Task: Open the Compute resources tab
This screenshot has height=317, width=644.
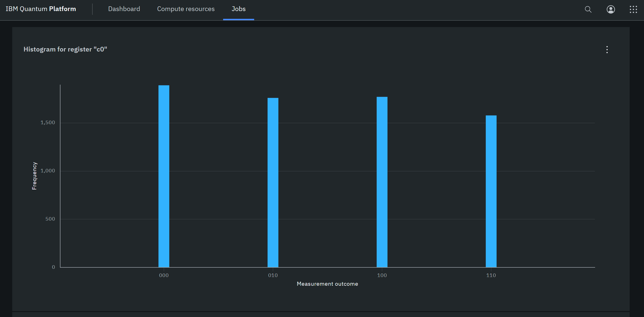Action: (x=186, y=9)
